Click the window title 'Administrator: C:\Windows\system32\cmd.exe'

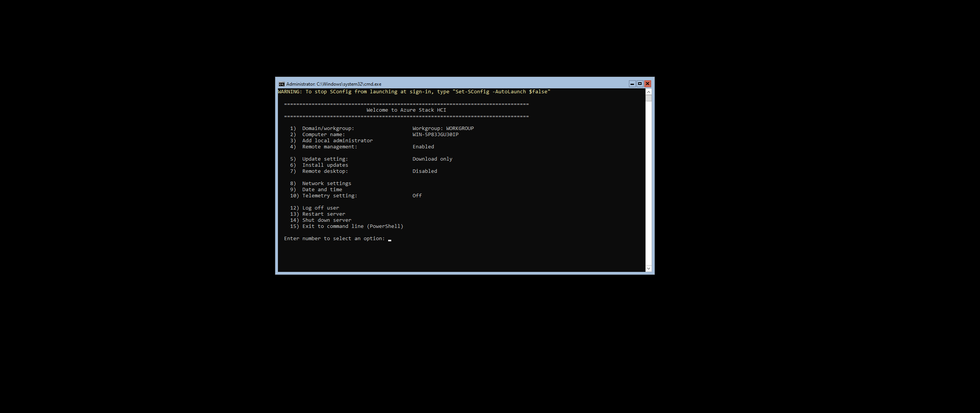coord(334,84)
